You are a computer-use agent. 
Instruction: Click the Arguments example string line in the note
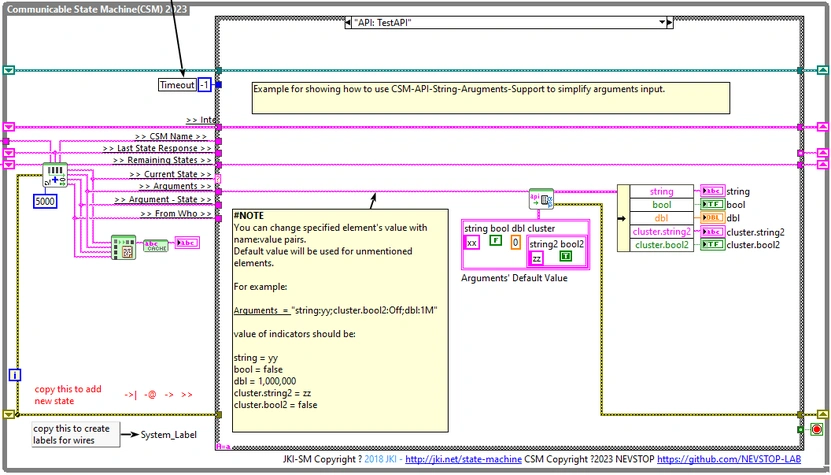tap(335, 310)
